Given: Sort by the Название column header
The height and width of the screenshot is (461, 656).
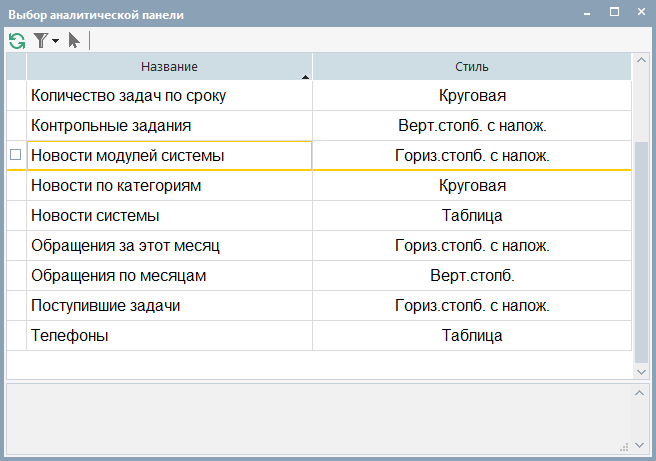Looking at the screenshot, I should 169,67.
